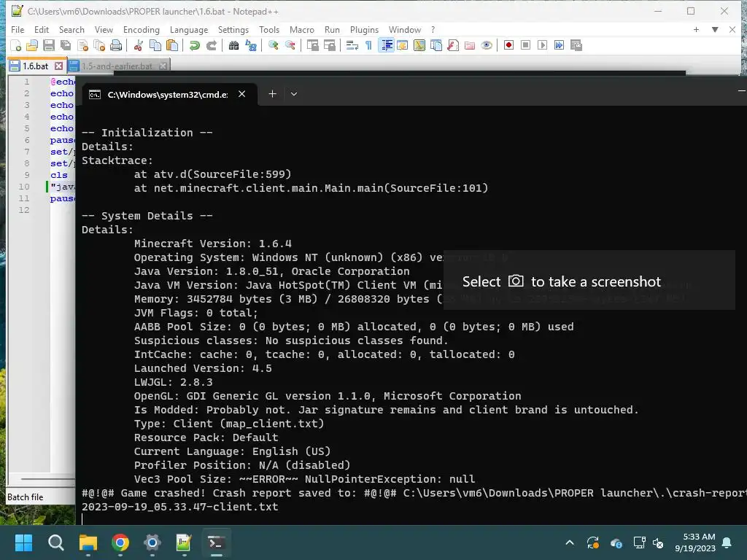Click the screenshot toast notification
The height and width of the screenshot is (560, 747).
[589, 281]
